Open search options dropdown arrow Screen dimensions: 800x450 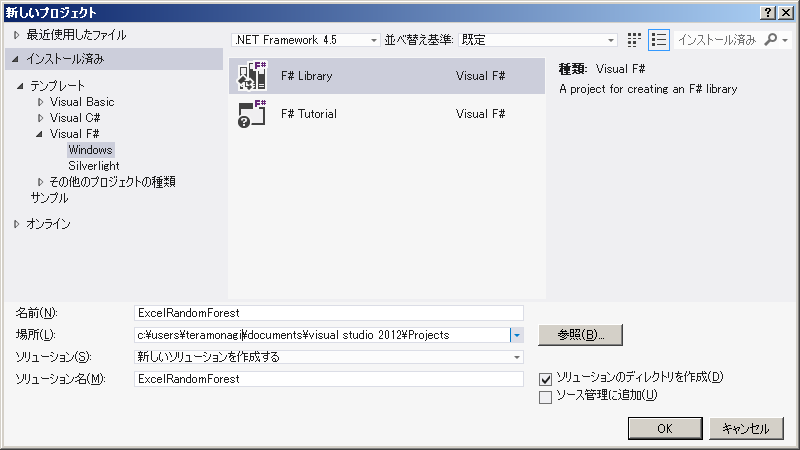[x=785, y=40]
